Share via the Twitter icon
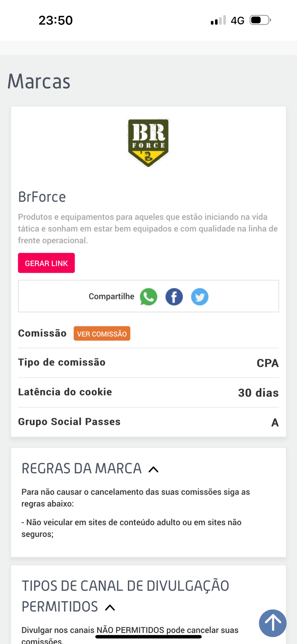 pyautogui.click(x=200, y=297)
